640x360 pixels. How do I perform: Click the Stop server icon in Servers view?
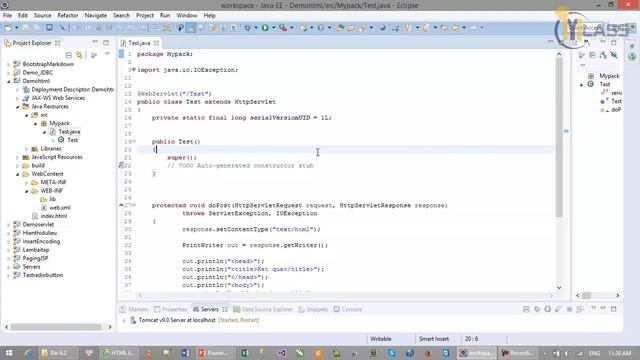[x=569, y=309]
